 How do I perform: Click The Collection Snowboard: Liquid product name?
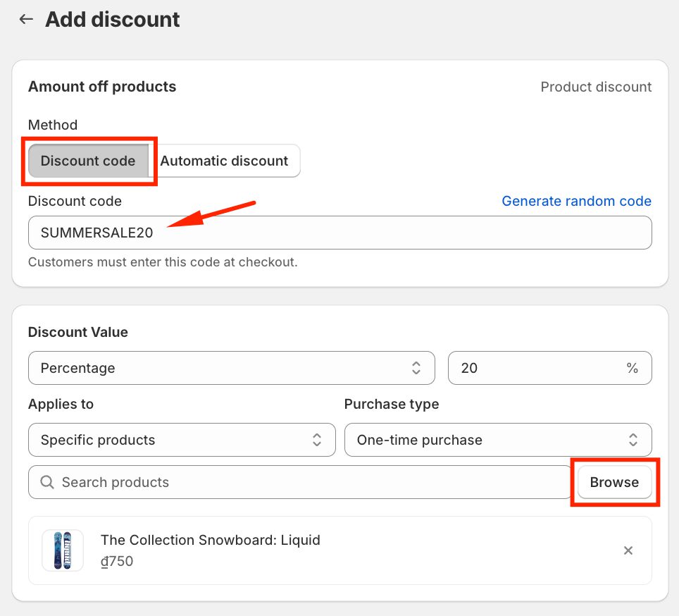pyautogui.click(x=210, y=540)
